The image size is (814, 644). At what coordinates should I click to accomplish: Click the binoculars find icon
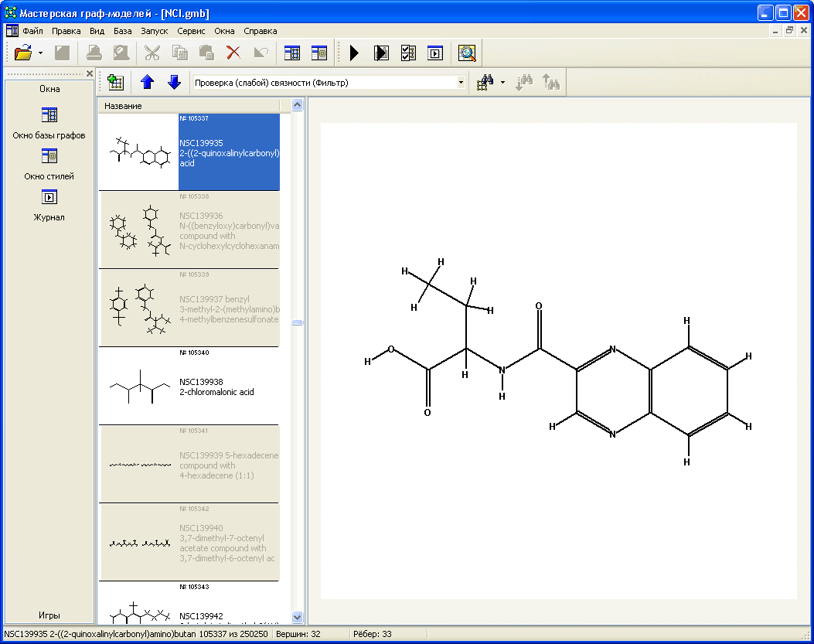coord(485,82)
